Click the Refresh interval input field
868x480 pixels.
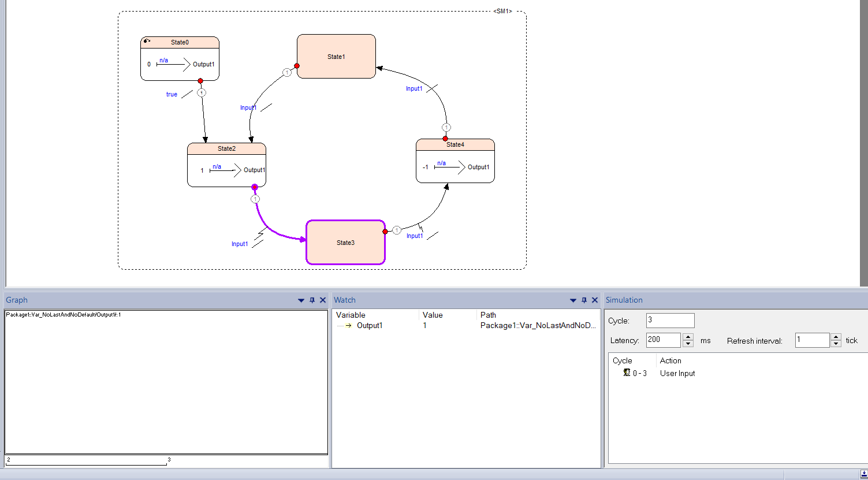(x=812, y=340)
